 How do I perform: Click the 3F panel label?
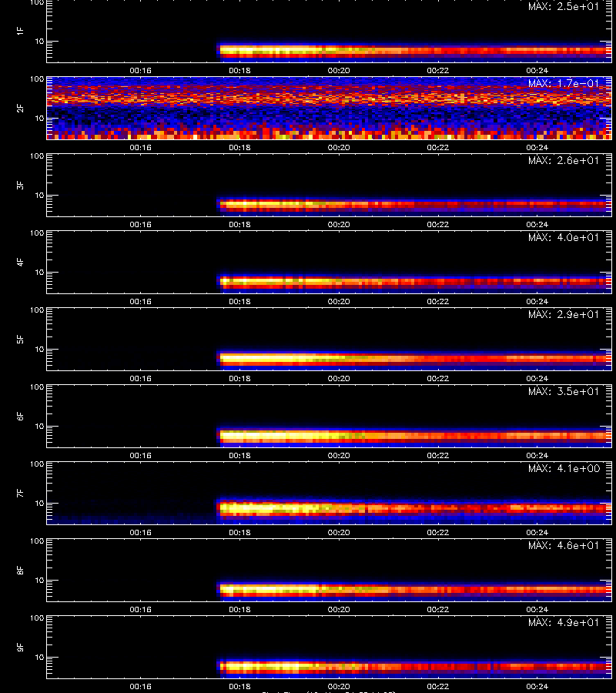pos(20,185)
